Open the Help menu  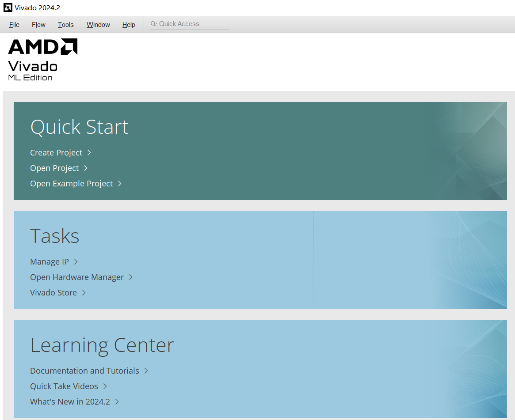(129, 25)
